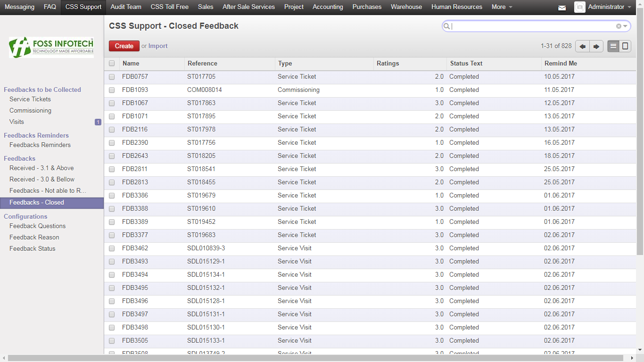Image resolution: width=644 pixels, height=362 pixels.
Task: Open the Warehouse menu
Action: click(406, 7)
